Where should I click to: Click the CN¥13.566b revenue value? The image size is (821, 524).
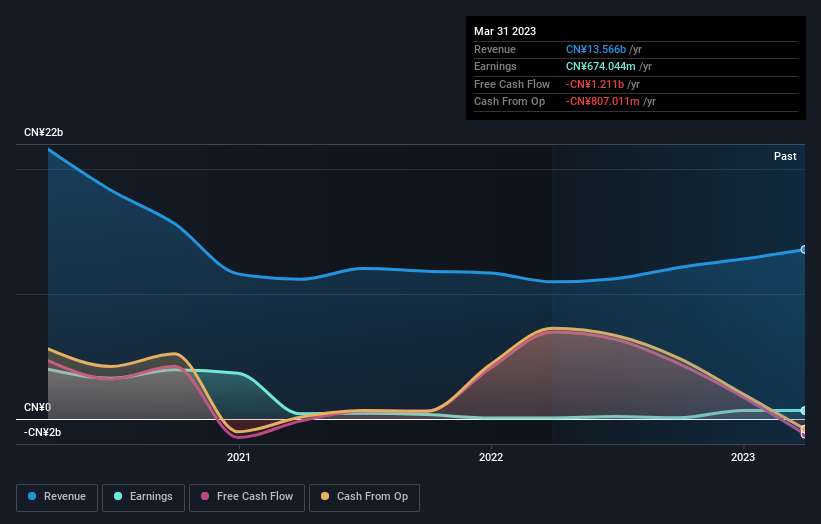(x=596, y=49)
